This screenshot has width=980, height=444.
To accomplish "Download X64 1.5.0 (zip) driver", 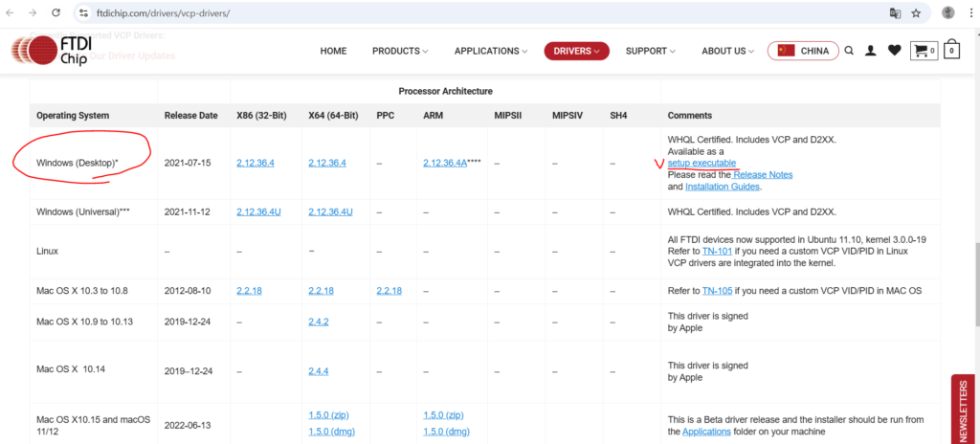I will click(x=329, y=415).
